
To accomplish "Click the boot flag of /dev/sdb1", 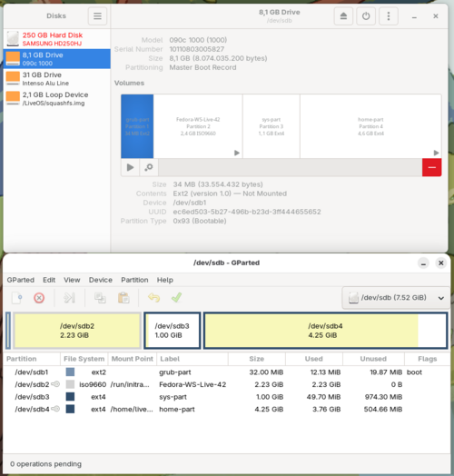I will pyautogui.click(x=414, y=372).
